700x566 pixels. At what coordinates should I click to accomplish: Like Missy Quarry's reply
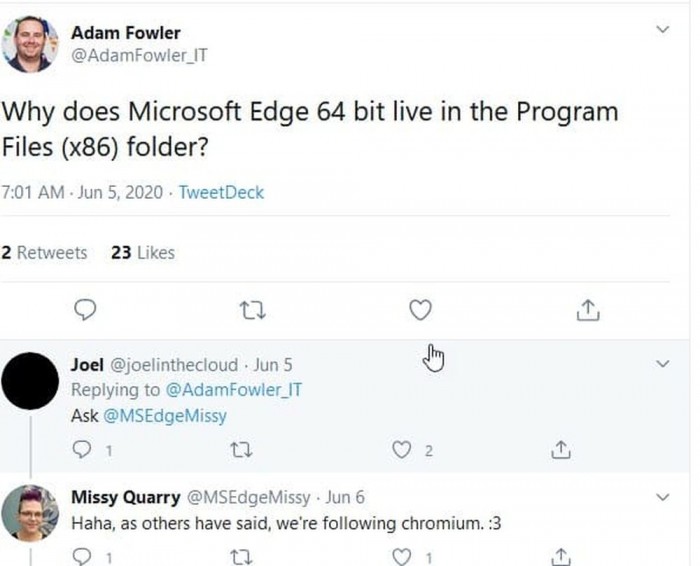(404, 556)
